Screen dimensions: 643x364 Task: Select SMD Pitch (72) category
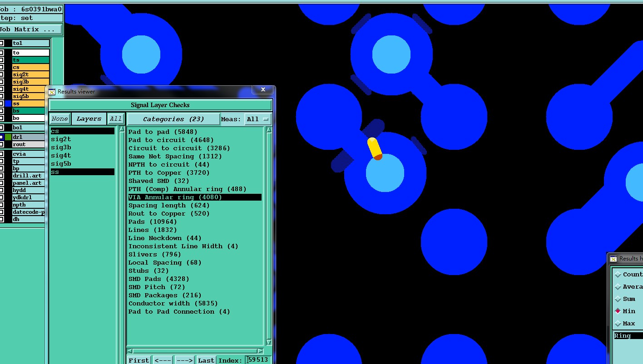point(157,287)
